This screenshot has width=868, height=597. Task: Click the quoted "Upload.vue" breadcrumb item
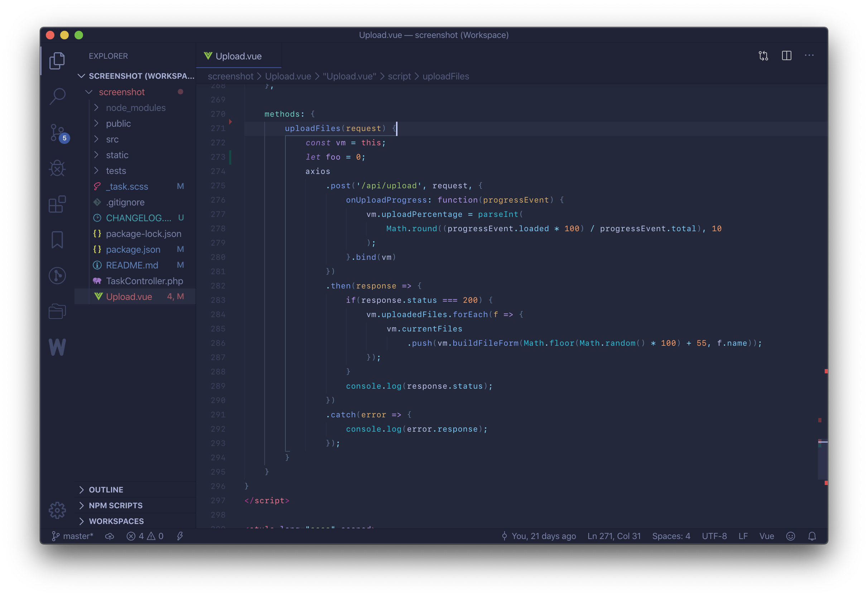(x=349, y=76)
